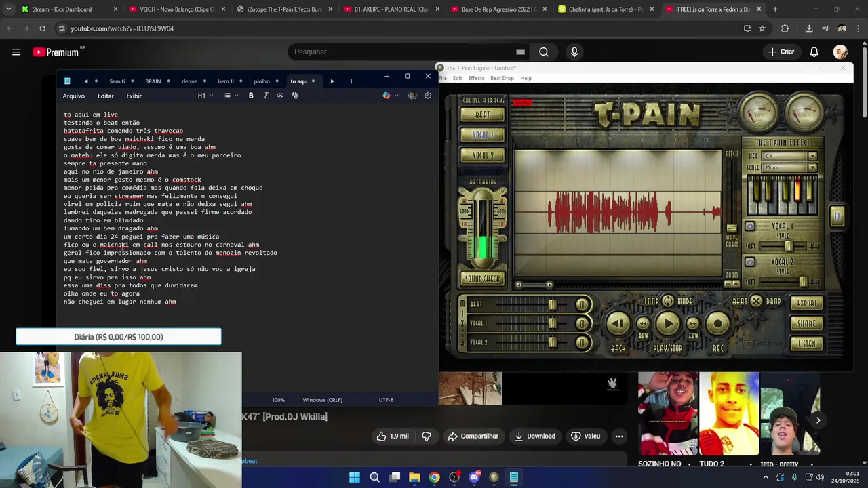Click the Sound Check button
The image size is (868, 488).
(483, 279)
